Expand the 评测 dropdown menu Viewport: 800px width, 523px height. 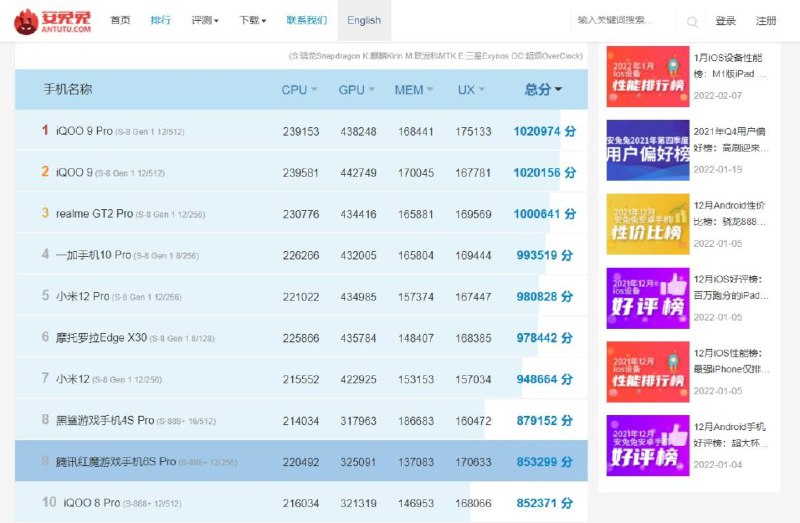pyautogui.click(x=205, y=20)
